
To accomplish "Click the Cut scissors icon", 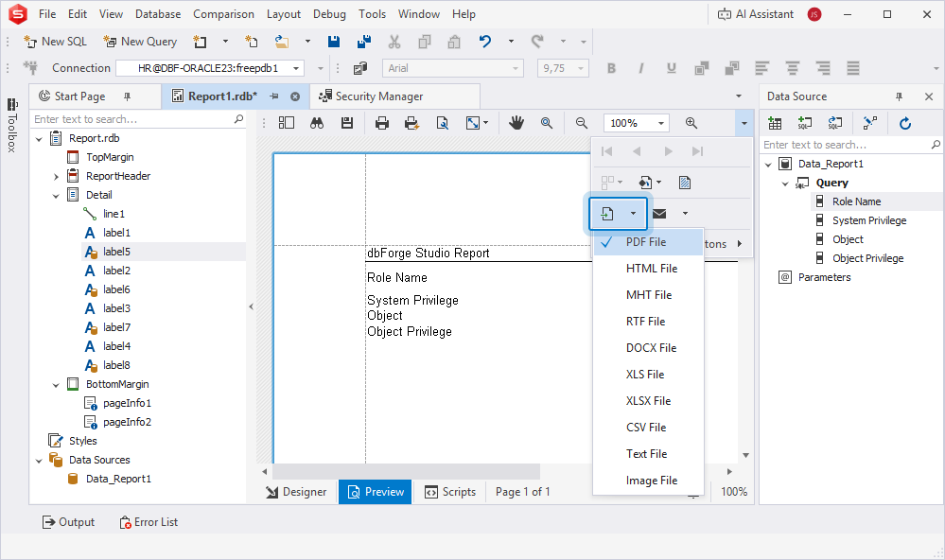I will tap(394, 42).
